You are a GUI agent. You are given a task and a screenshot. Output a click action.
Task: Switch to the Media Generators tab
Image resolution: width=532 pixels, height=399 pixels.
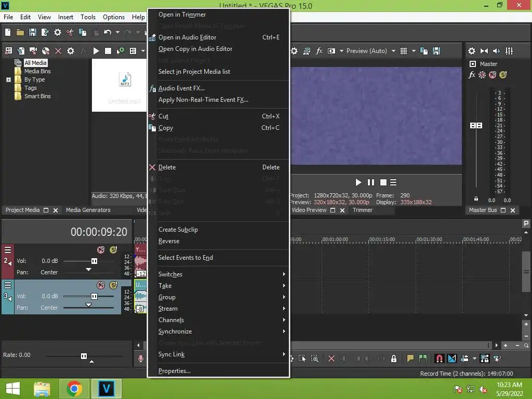point(88,210)
